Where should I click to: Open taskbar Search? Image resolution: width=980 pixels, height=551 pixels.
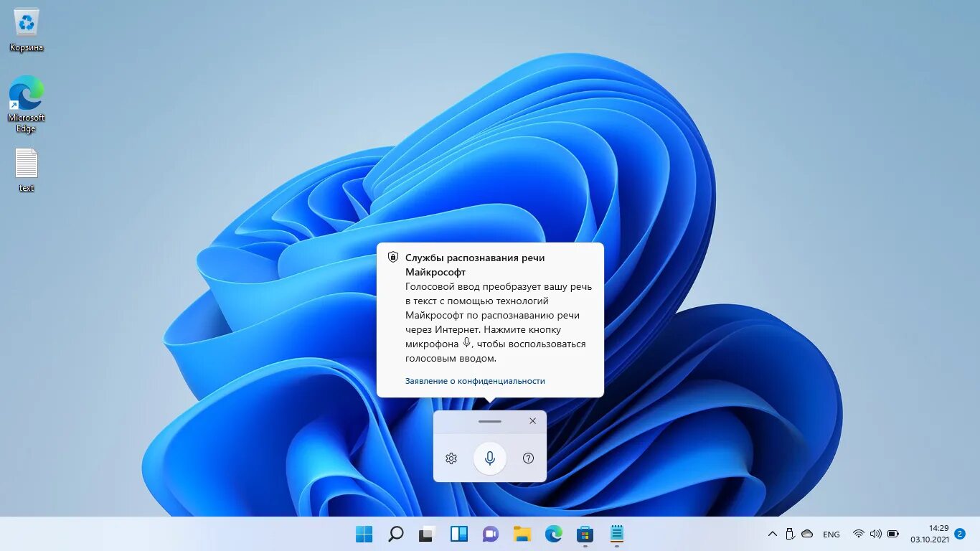pos(396,534)
